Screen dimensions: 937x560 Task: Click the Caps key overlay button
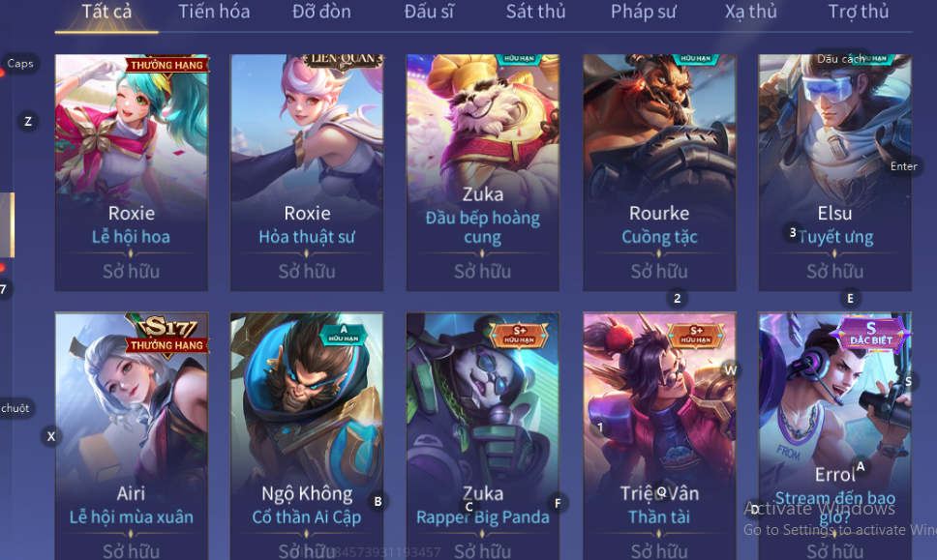click(20, 63)
